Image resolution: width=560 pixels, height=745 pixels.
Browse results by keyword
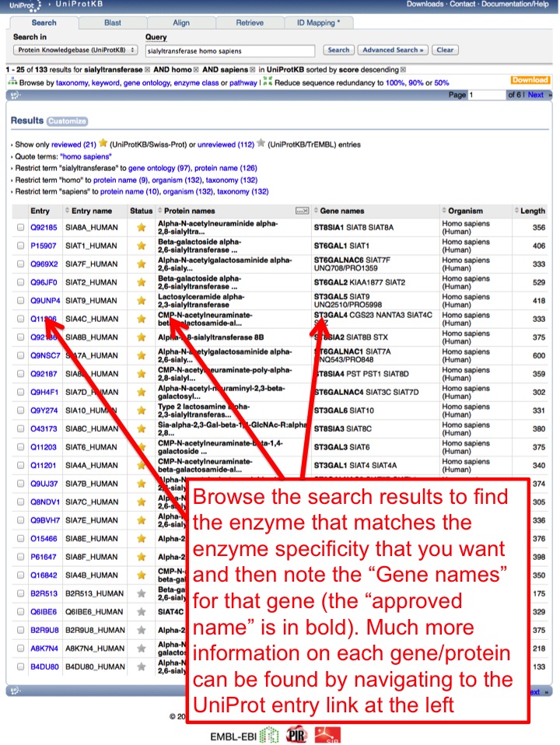(x=106, y=82)
